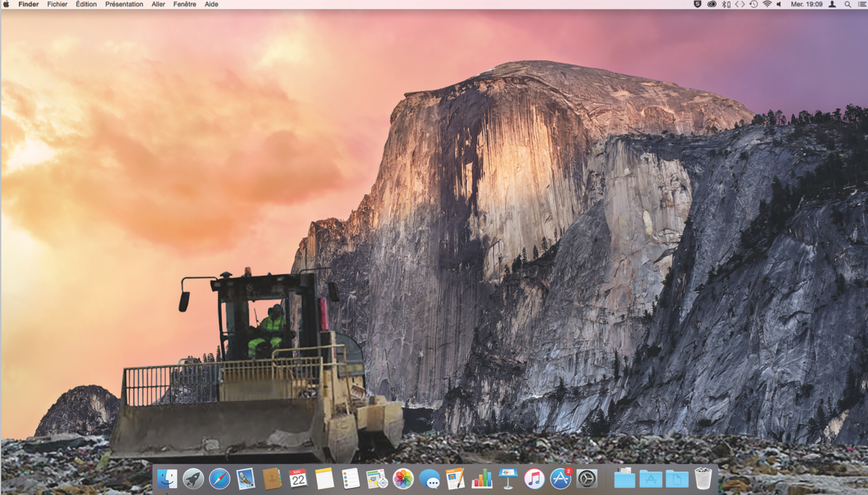Image resolution: width=868 pixels, height=495 pixels.
Task: Open Time Machine menu bar icon
Action: 754,4
